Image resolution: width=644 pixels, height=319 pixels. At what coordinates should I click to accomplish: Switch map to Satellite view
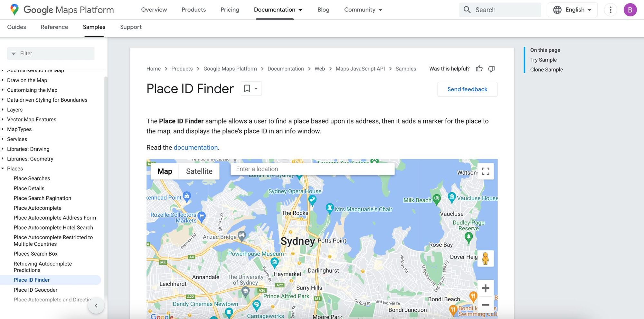pyautogui.click(x=199, y=171)
